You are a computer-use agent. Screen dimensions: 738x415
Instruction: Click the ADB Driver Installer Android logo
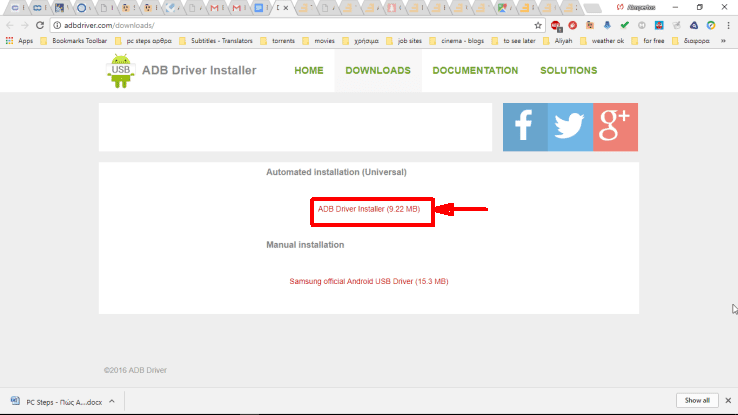[x=120, y=71]
